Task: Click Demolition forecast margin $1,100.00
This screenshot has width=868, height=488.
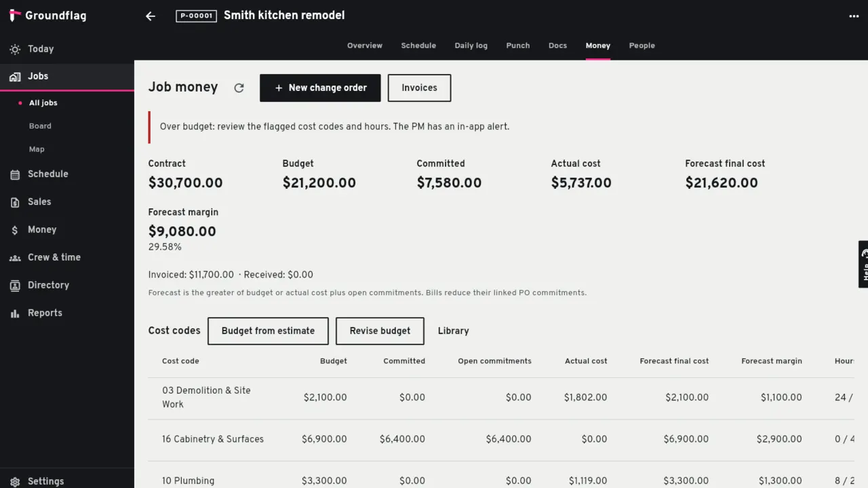Action: click(x=781, y=398)
